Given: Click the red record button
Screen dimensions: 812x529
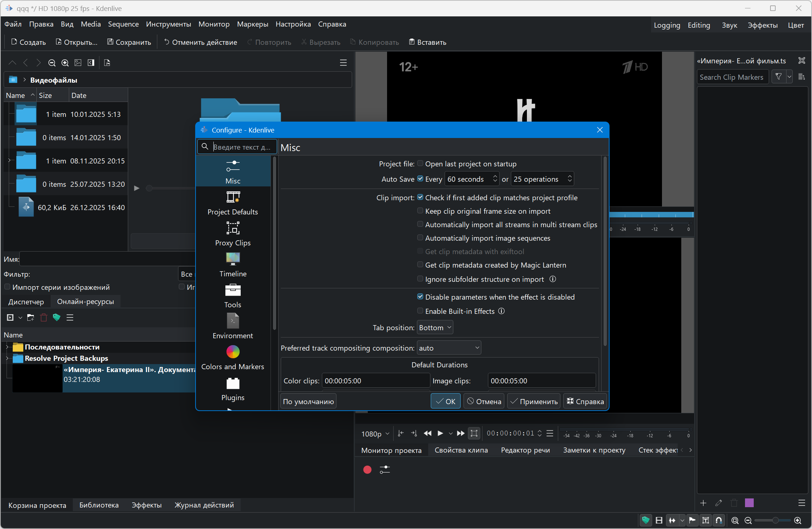Looking at the screenshot, I should (367, 470).
